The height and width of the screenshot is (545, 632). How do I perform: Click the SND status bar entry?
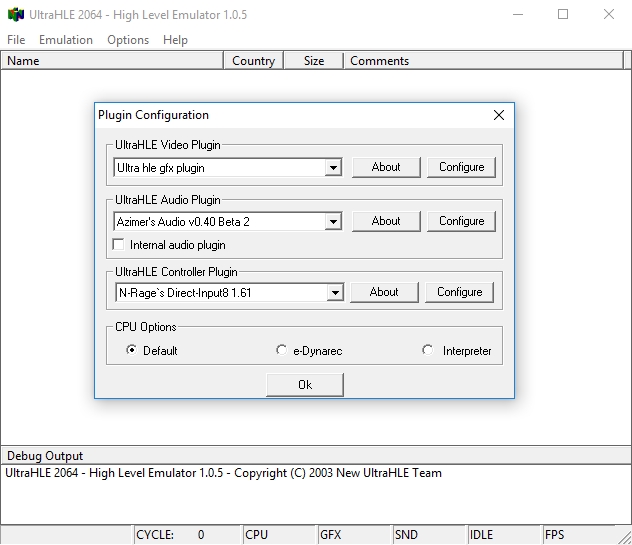(x=429, y=535)
